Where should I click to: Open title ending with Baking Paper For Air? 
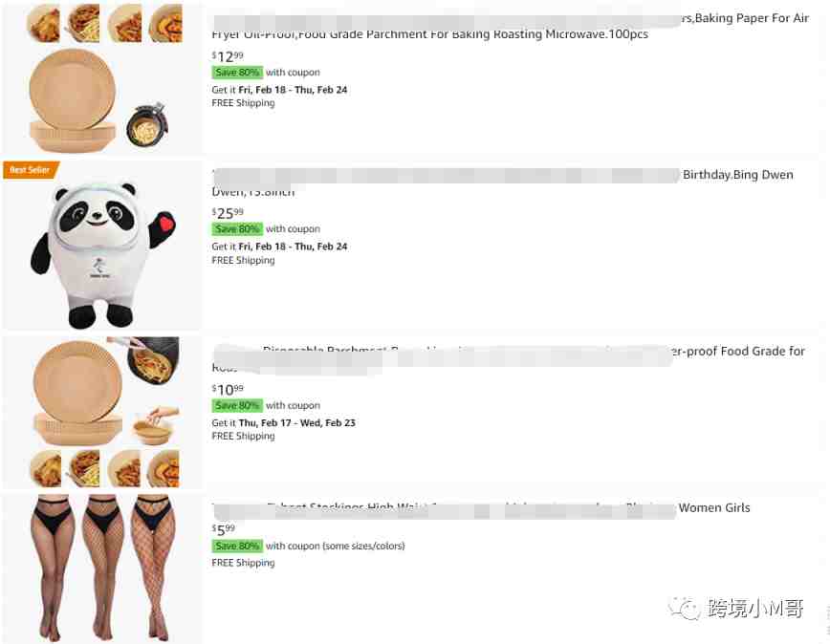510,27
